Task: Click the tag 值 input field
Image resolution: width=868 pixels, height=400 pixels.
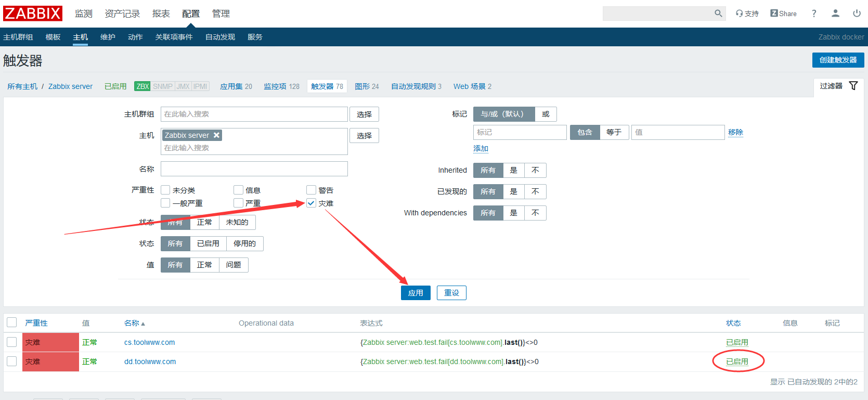Action: pyautogui.click(x=678, y=132)
